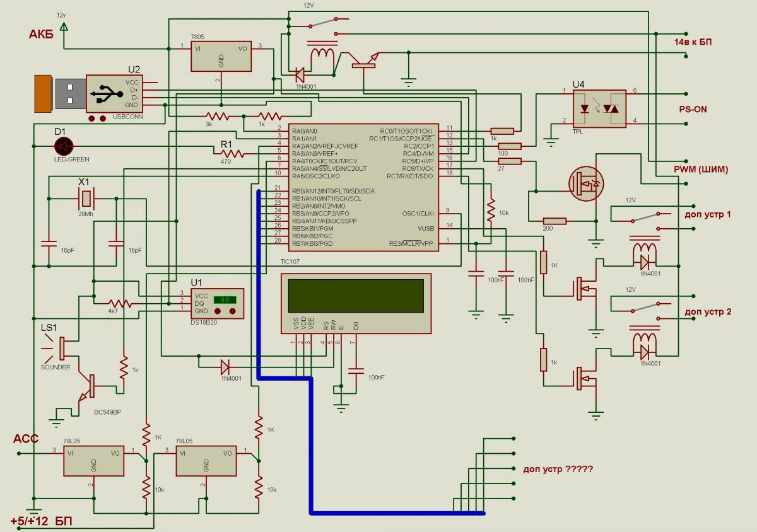Click the PWM (ШИМ) label
The image size is (757, 532).
(700, 169)
